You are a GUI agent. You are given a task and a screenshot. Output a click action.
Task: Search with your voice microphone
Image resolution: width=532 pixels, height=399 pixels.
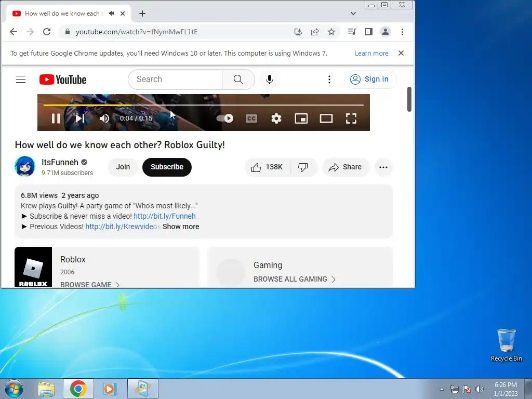pos(270,79)
